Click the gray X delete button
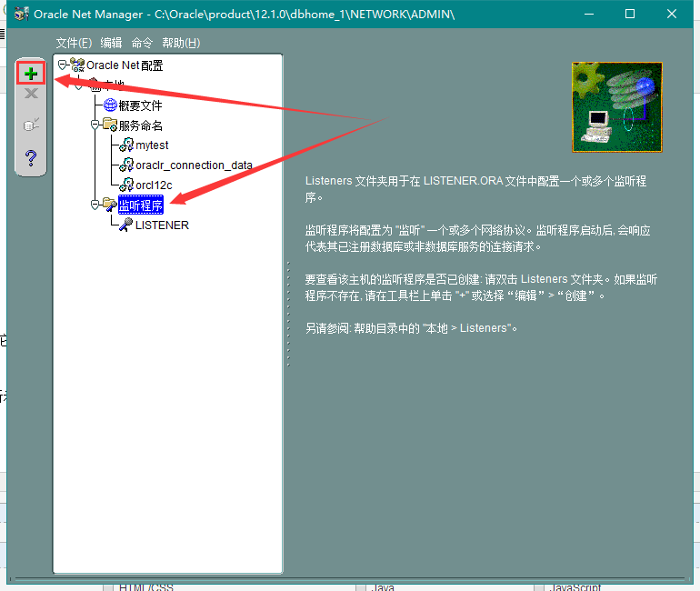 31,94
